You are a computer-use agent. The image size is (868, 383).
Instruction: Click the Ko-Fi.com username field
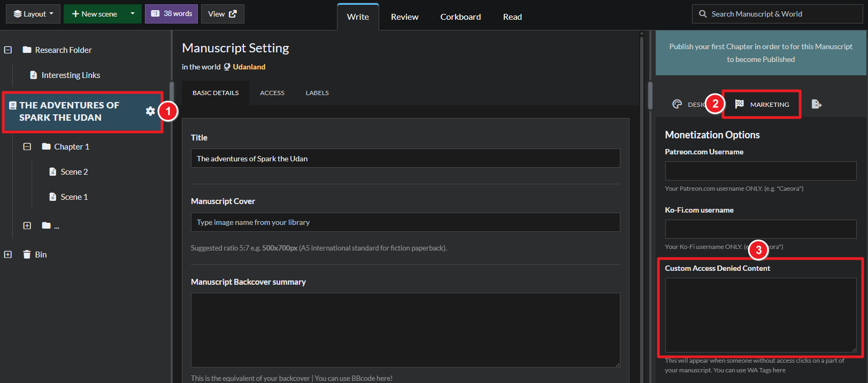tap(761, 229)
